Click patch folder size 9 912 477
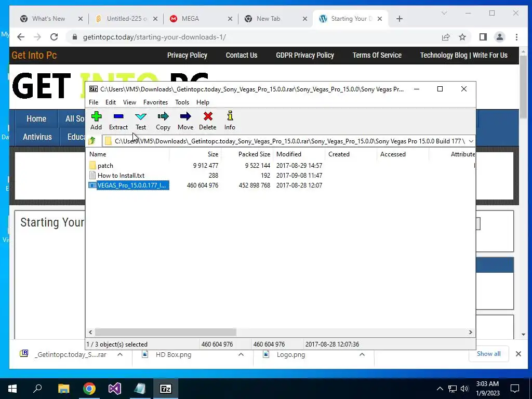532x399 pixels. pos(206,166)
